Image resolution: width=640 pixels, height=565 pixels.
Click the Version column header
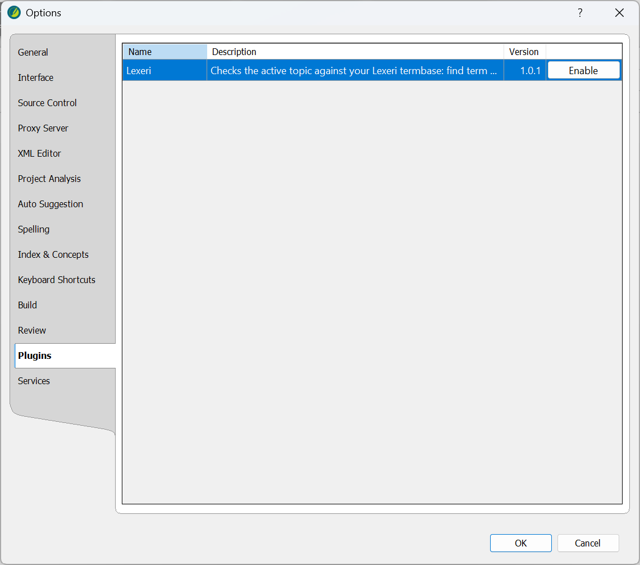(x=524, y=52)
